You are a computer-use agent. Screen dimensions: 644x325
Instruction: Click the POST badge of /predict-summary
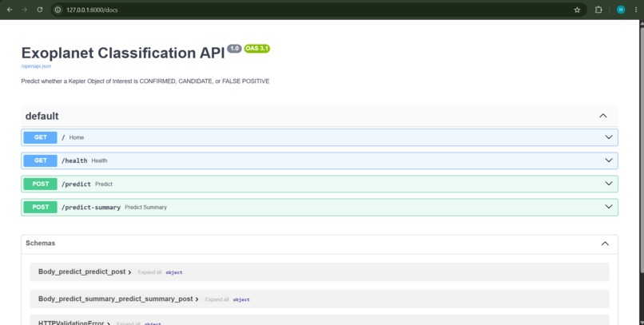40,208
